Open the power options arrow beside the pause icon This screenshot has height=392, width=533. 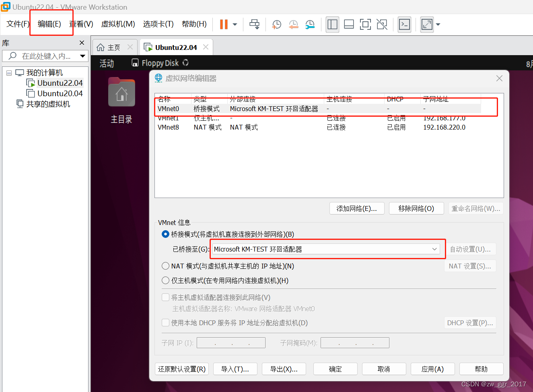pyautogui.click(x=235, y=25)
